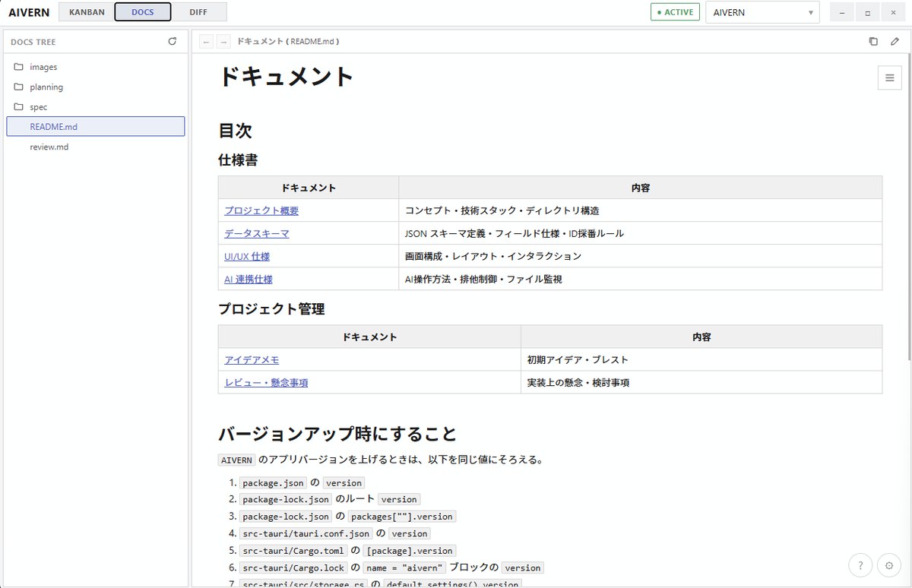Viewport: 912px width, 588px height.
Task: Click the プロジェクト管理 heading
Action: [x=271, y=308]
